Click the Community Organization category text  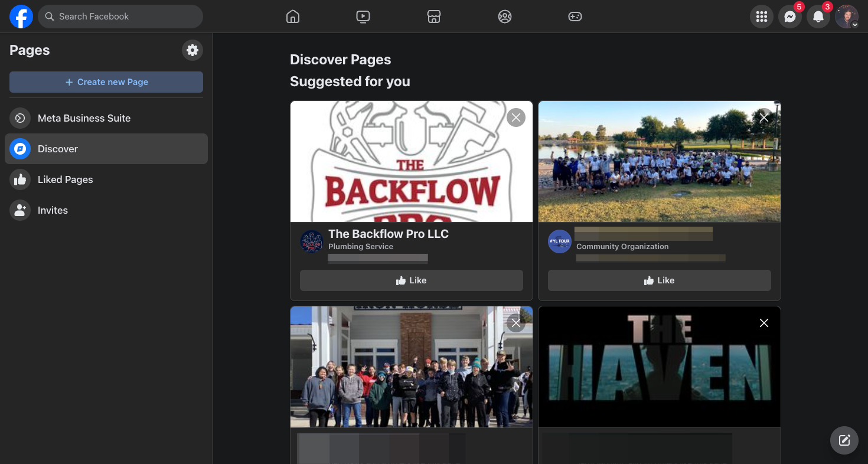pos(622,247)
